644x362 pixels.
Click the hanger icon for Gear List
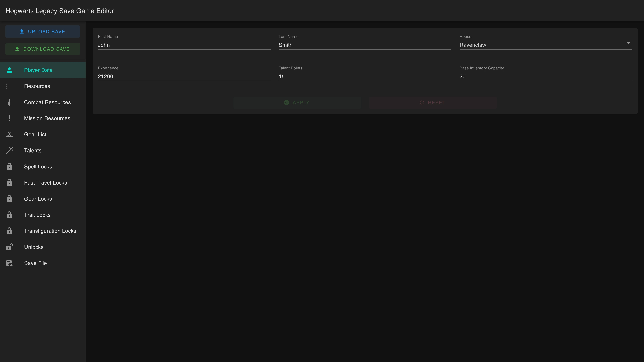click(x=9, y=134)
